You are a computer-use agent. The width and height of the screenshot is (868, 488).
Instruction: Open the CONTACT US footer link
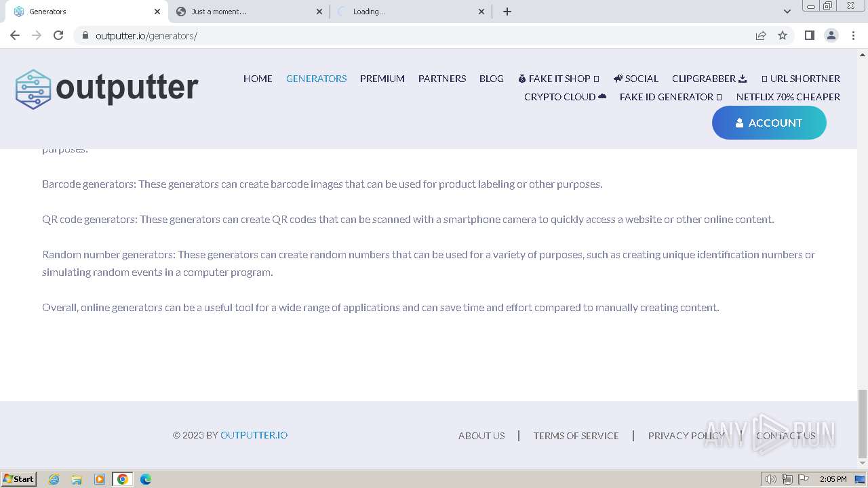[785, 436]
